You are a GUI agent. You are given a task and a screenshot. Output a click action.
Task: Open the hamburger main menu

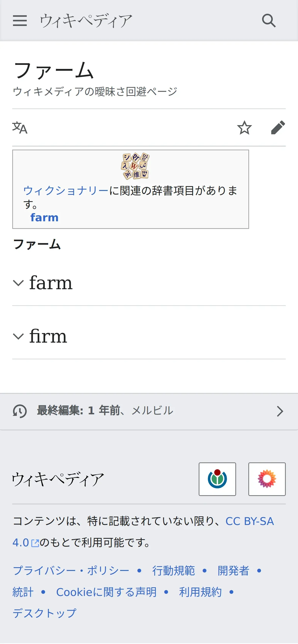(20, 21)
